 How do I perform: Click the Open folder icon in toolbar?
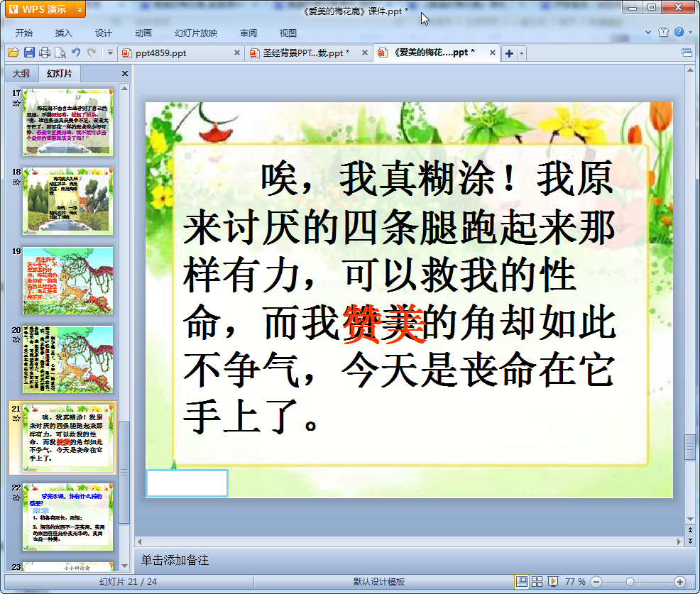click(x=13, y=53)
